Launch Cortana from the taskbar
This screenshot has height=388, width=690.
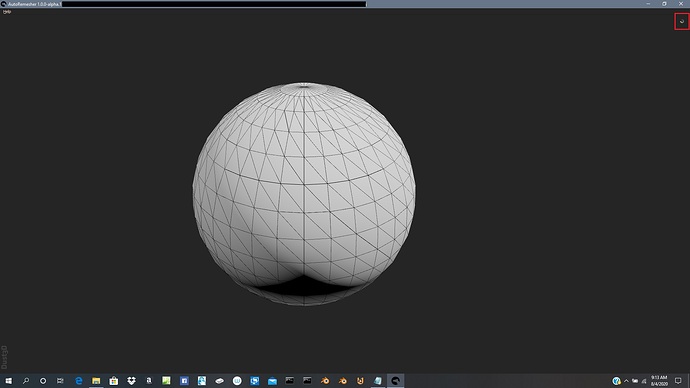point(43,381)
